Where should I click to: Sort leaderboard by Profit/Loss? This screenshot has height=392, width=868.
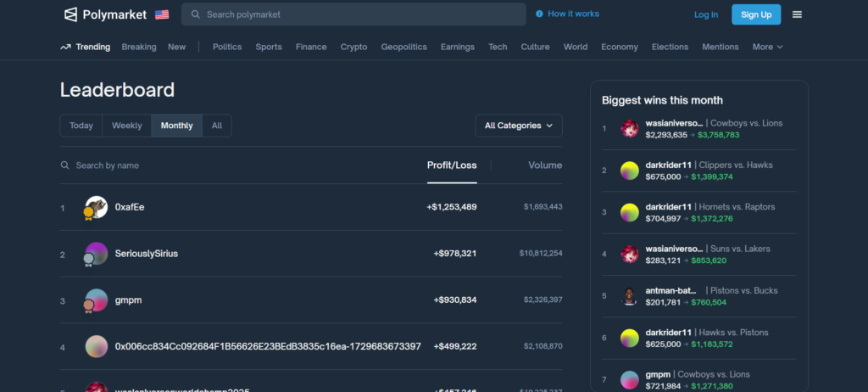point(452,165)
